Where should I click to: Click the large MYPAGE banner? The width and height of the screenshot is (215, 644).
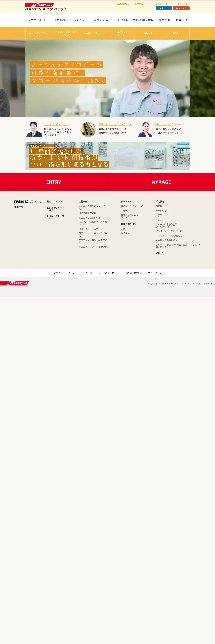[161, 182]
